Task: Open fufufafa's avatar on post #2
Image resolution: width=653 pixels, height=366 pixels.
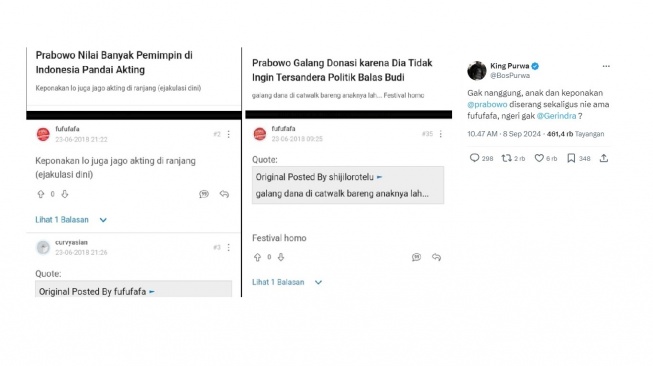Action: [x=43, y=134]
